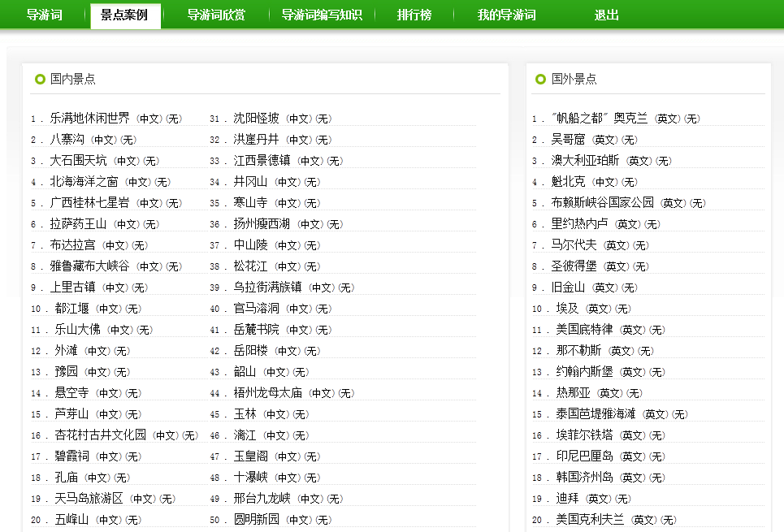Open 泰国芭堤雅海滩

(596, 414)
